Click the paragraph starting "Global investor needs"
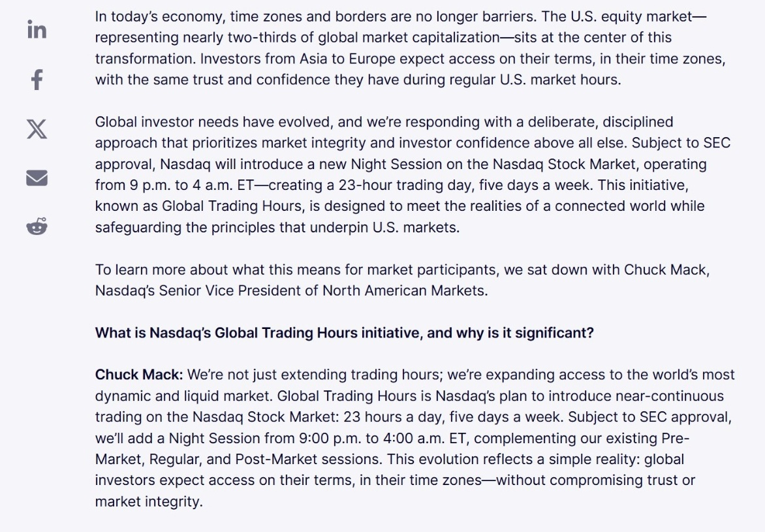Screen dimensions: 765x532 click(413, 174)
